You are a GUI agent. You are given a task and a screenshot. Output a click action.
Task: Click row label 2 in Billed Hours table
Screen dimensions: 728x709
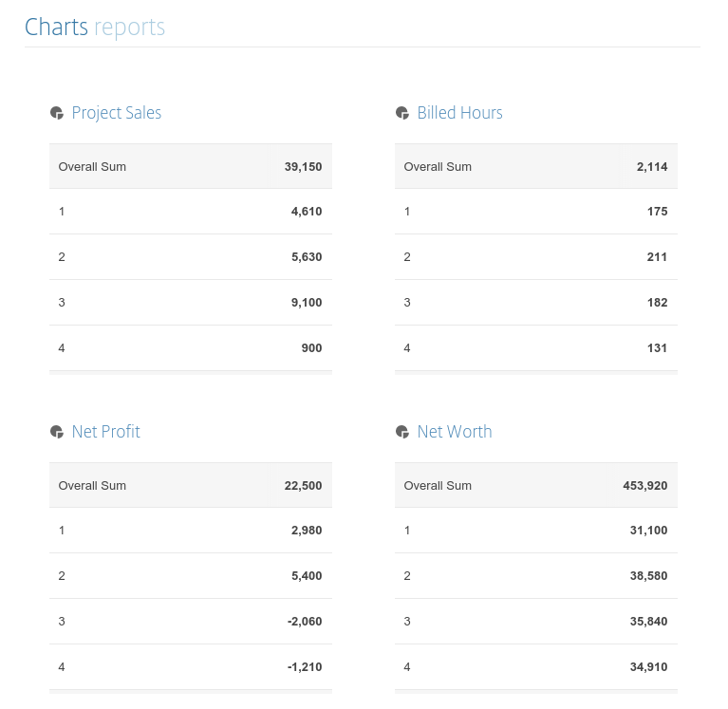pyautogui.click(x=407, y=257)
